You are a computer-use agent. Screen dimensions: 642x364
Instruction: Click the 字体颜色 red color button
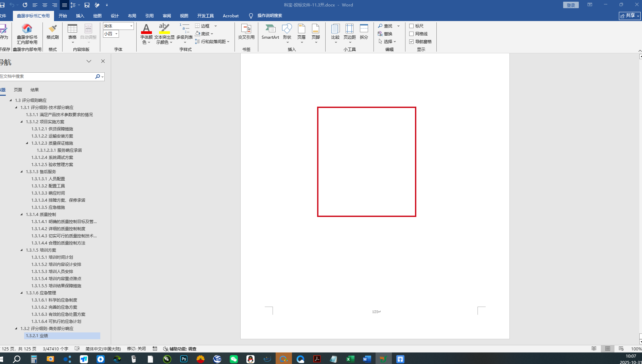[146, 29]
